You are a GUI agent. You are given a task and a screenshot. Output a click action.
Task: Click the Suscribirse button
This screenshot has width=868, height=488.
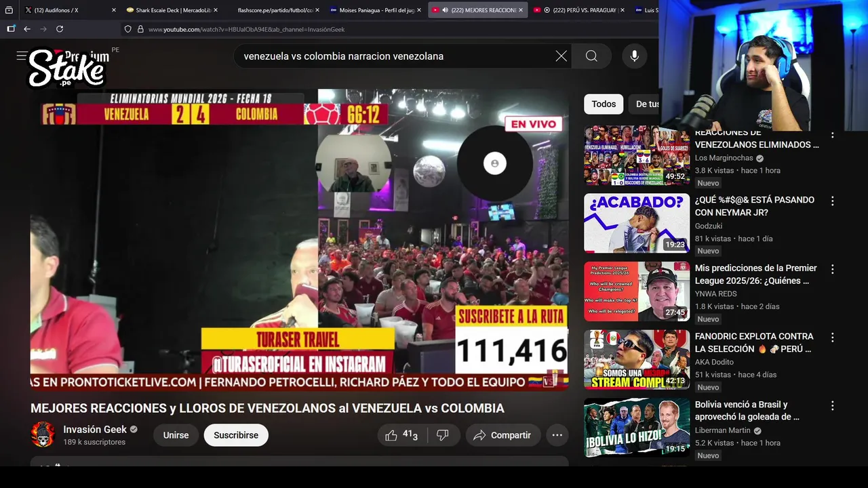[236, 435]
